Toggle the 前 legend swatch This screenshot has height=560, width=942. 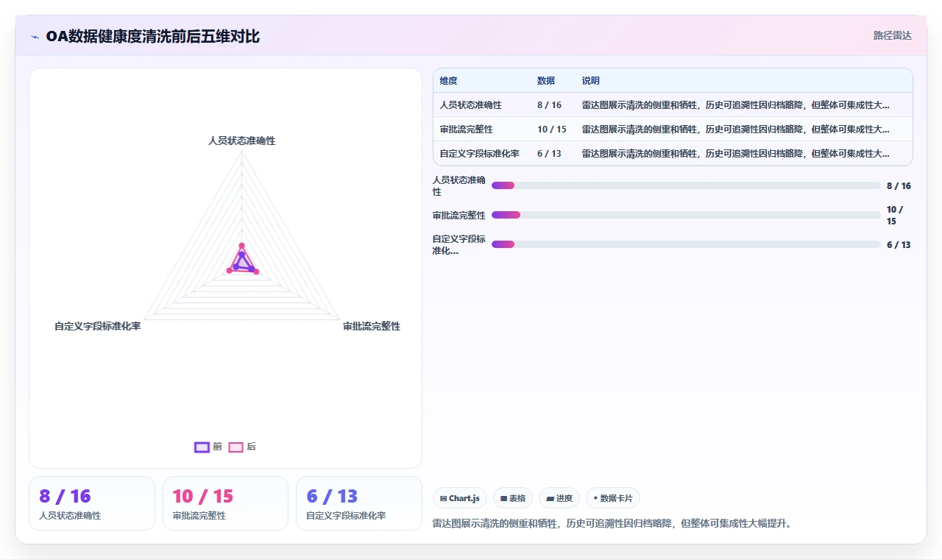click(202, 447)
